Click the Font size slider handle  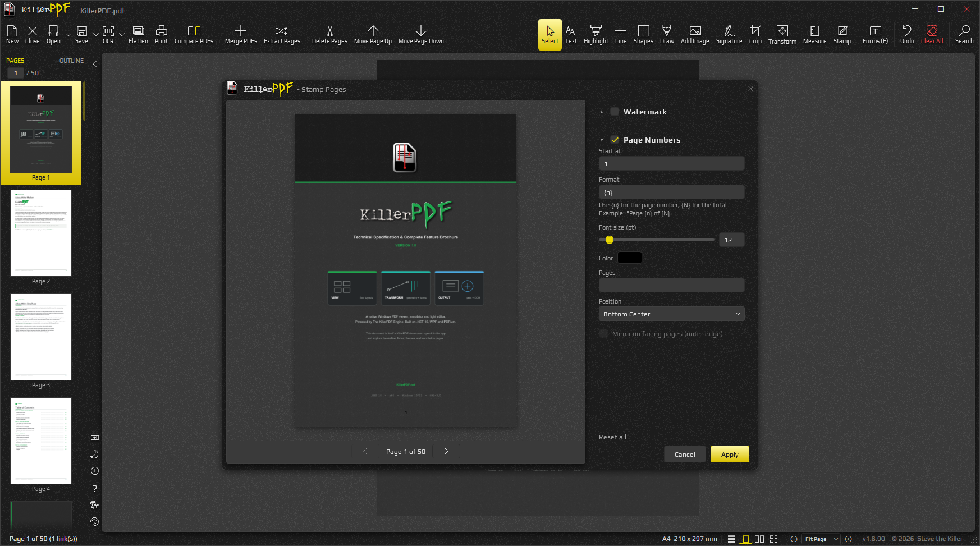610,240
